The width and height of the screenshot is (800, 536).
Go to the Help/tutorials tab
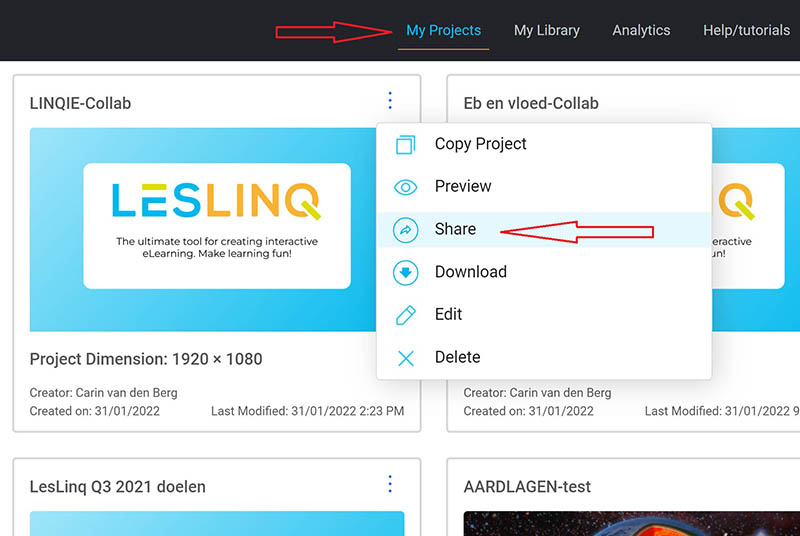pos(746,31)
